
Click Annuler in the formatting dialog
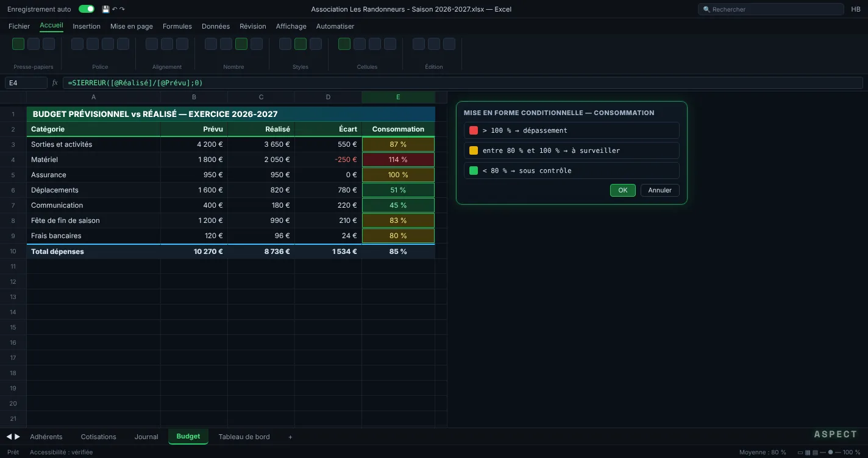point(660,190)
